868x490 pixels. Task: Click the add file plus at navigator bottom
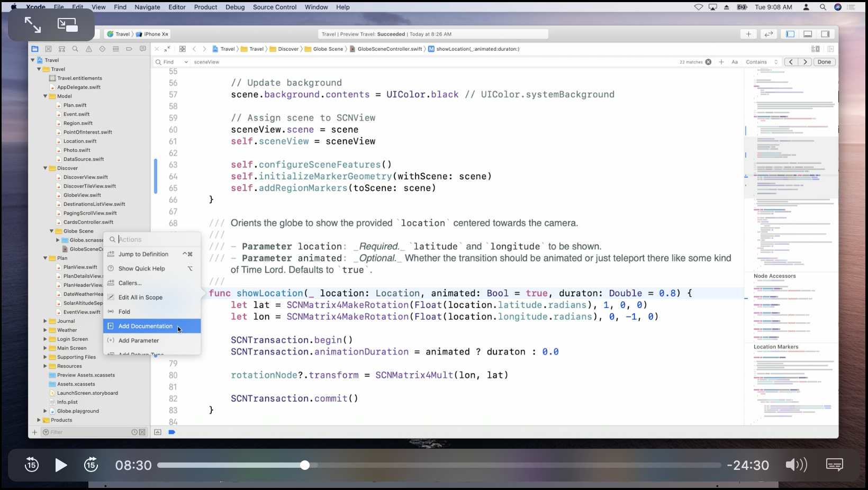pyautogui.click(x=34, y=432)
